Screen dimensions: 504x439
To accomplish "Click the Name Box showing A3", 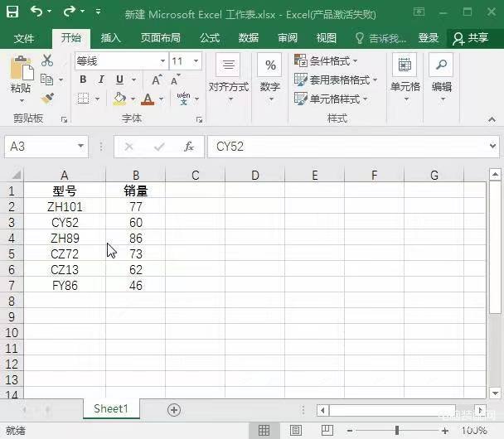I will tap(41, 147).
